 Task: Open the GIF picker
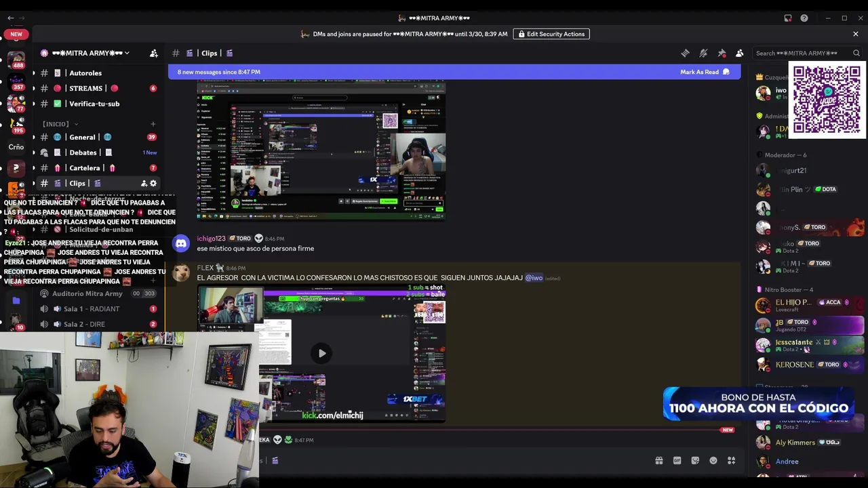[677, 461]
